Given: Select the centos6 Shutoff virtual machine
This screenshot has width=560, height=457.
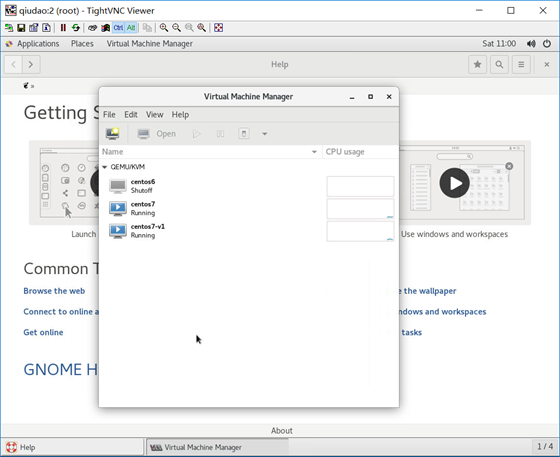Looking at the screenshot, I should click(x=249, y=186).
